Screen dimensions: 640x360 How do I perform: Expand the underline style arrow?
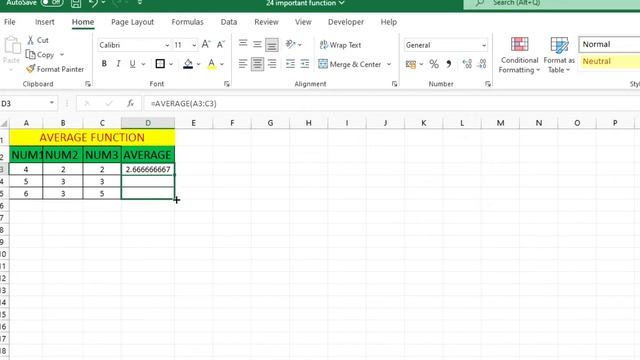[143, 64]
